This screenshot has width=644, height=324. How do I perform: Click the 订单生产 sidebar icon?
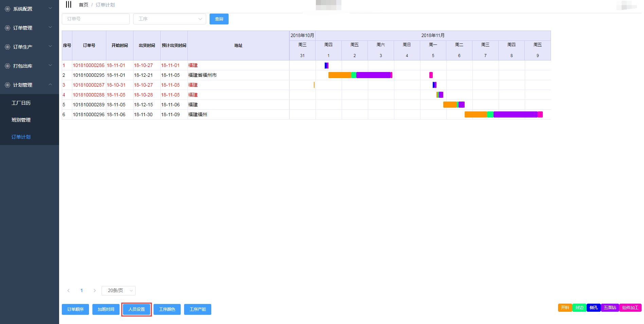7,47
